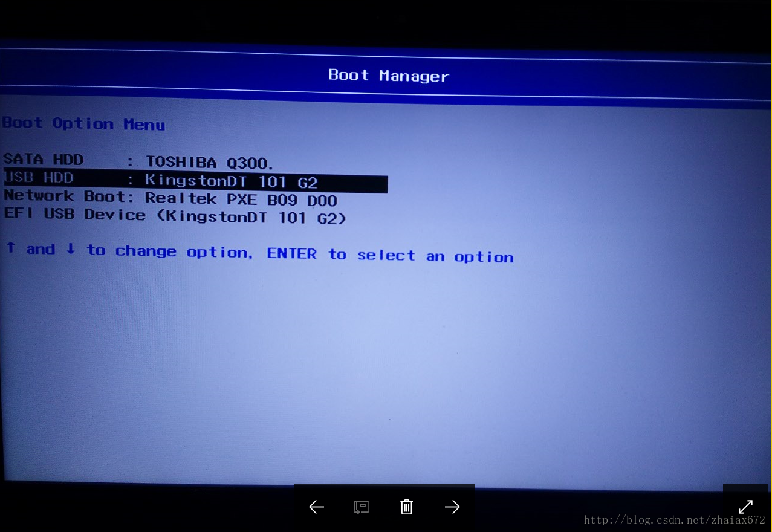Expand photo to fullscreen with diagonal arrows
This screenshot has width=772, height=532.
click(x=745, y=507)
